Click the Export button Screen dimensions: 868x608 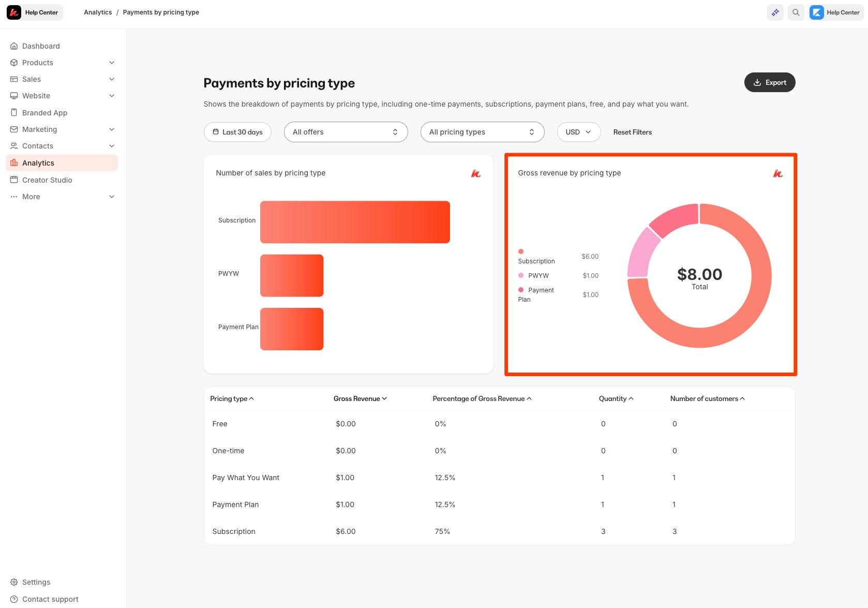tap(769, 82)
